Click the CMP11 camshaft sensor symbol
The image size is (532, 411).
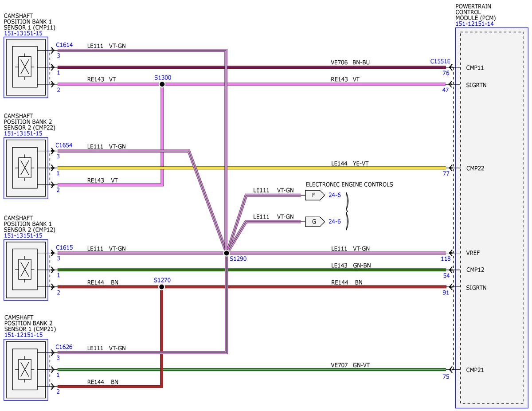pyautogui.click(x=26, y=67)
